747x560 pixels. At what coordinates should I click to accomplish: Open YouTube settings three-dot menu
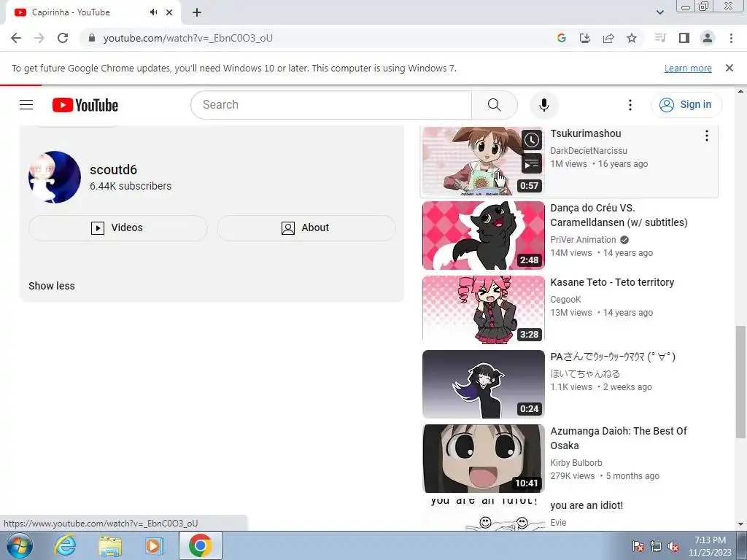630,105
